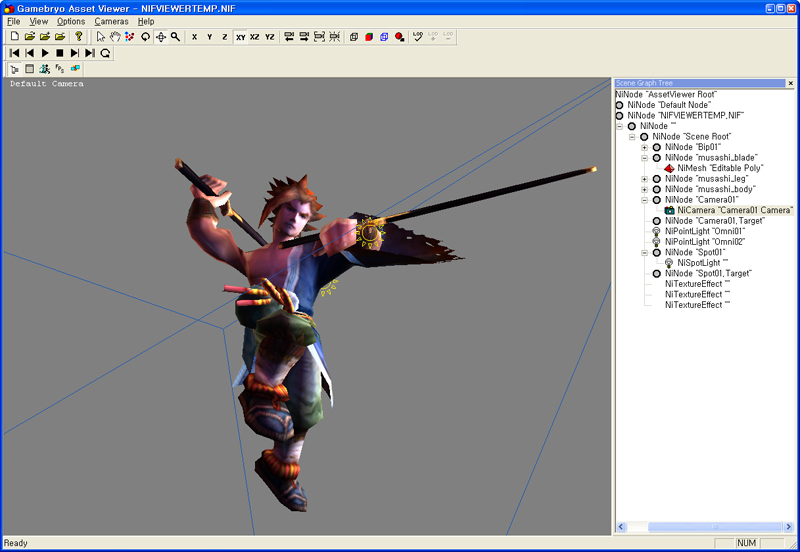800x552 pixels.
Task: Toggle loop playback mode
Action: 105,53
